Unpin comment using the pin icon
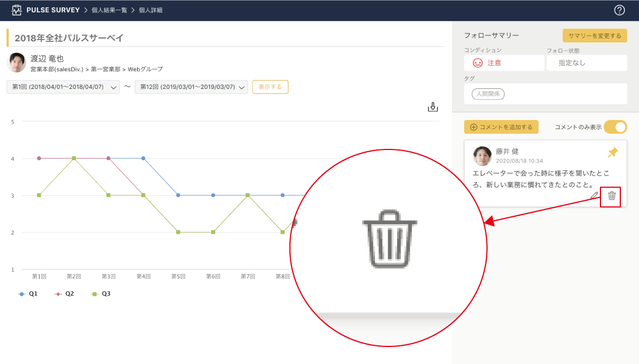This screenshot has width=639, height=364. coord(612,152)
